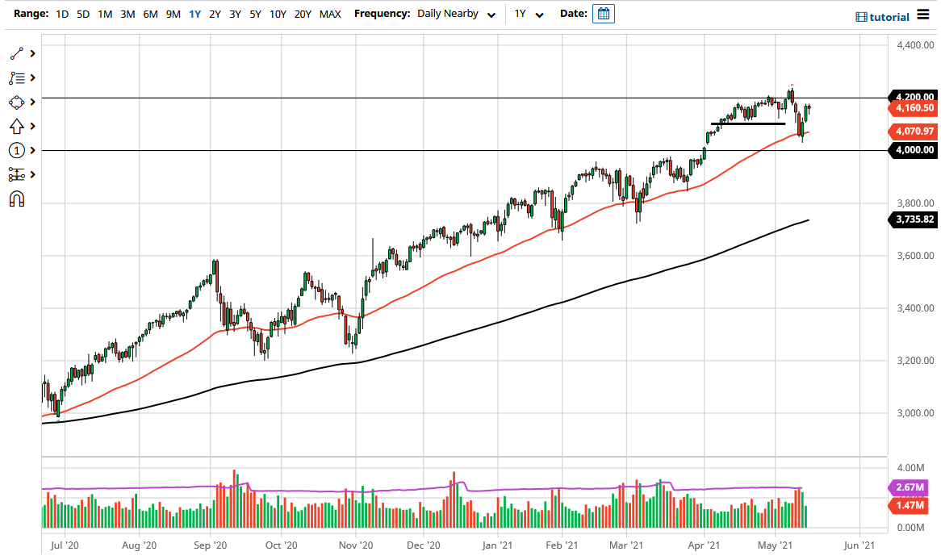941x560 pixels.
Task: Select the numbered point annotation tool
Action: [x=16, y=150]
